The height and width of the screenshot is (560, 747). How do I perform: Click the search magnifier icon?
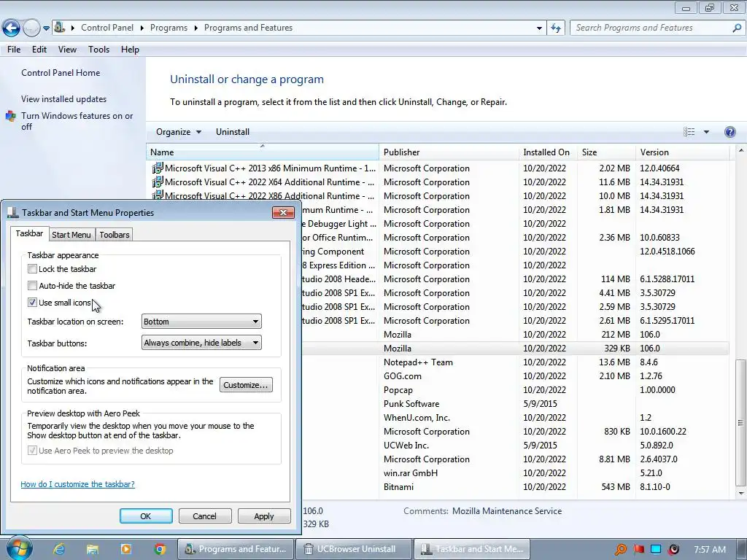[737, 28]
